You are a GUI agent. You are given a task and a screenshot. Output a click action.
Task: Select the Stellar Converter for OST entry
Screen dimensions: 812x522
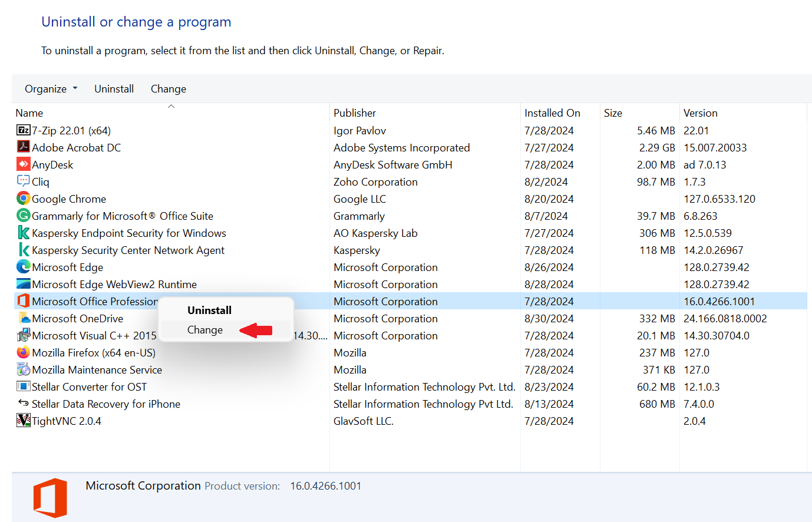(x=87, y=386)
